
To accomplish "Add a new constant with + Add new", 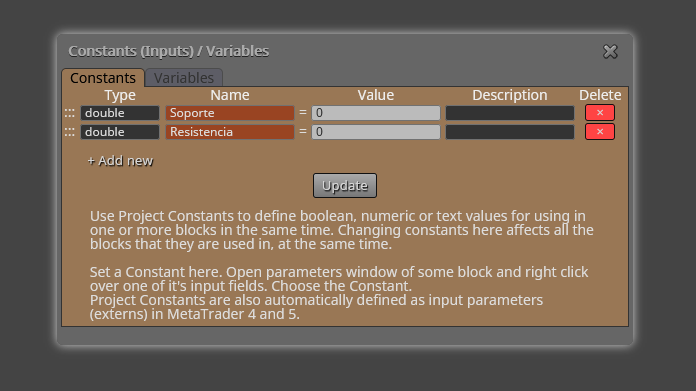I will 120,161.
